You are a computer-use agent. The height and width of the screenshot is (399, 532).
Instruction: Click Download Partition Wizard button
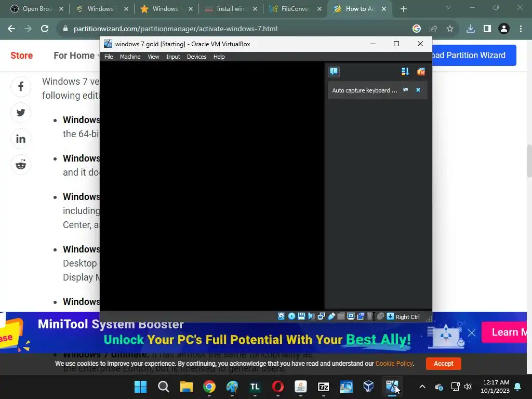(x=474, y=55)
